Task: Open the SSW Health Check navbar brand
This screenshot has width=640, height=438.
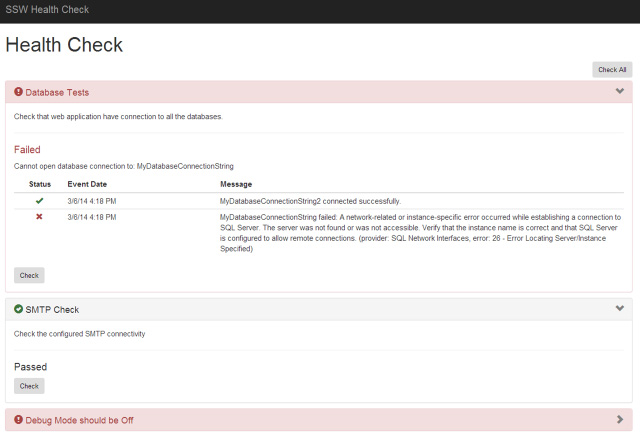Action: pos(47,10)
